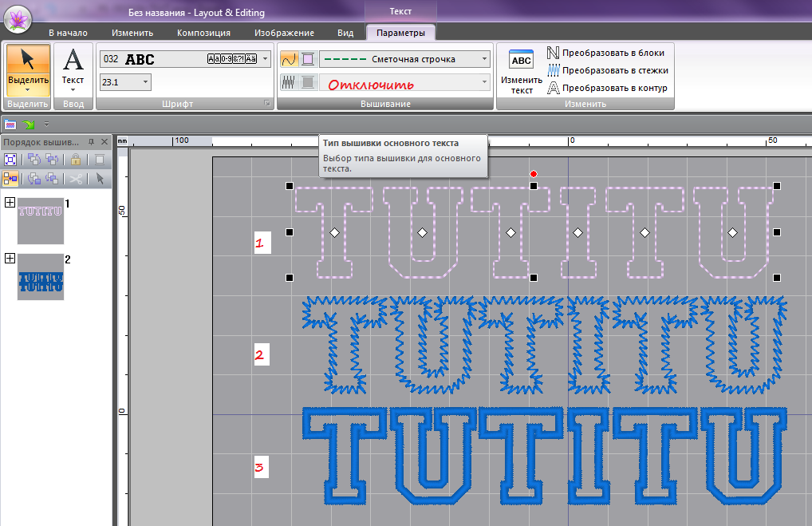Switch to the Изображение ribbon tab
Screen dimensions: 812x526
coord(284,33)
